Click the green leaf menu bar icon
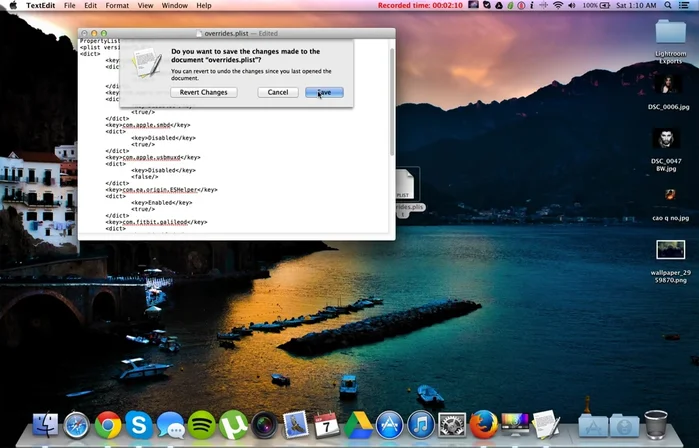This screenshot has height=448, width=699. click(510, 5)
